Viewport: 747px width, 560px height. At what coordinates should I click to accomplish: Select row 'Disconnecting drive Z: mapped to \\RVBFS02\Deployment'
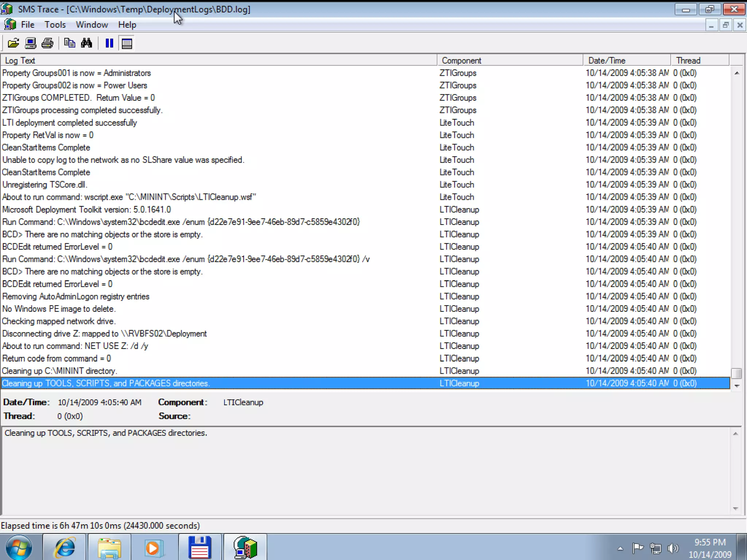tap(365, 334)
